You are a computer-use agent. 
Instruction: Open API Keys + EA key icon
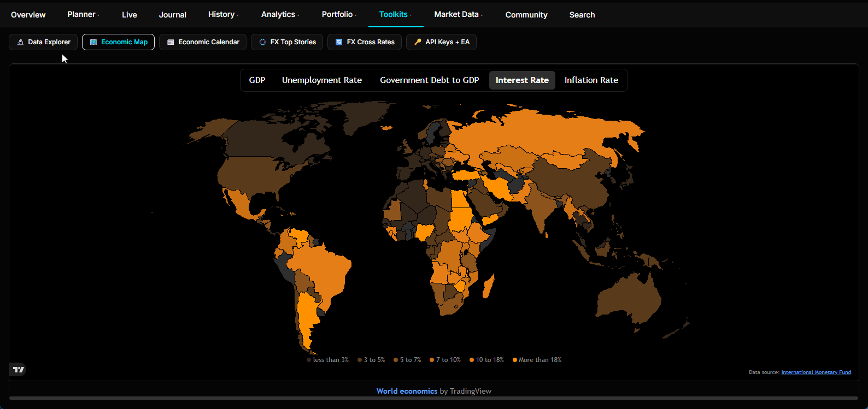tap(418, 42)
